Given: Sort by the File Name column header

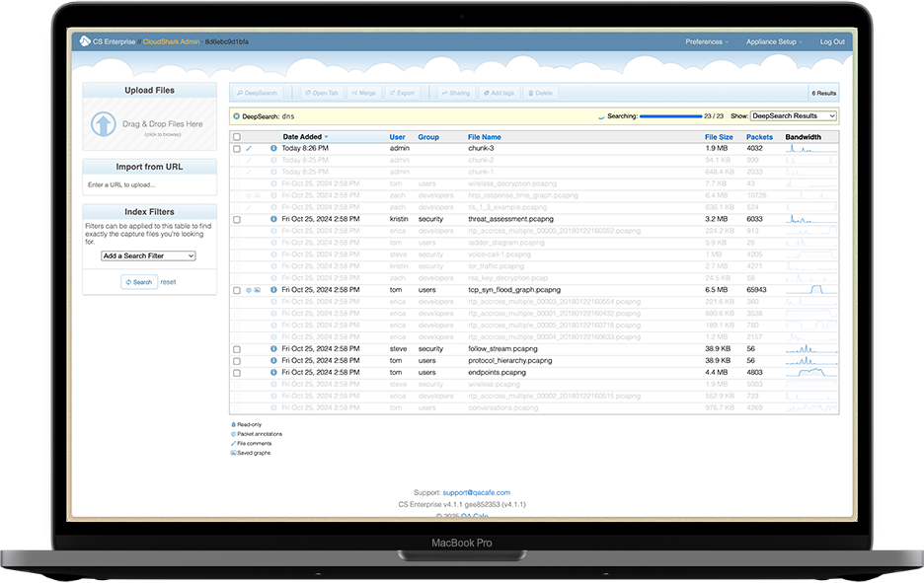Looking at the screenshot, I should (485, 136).
